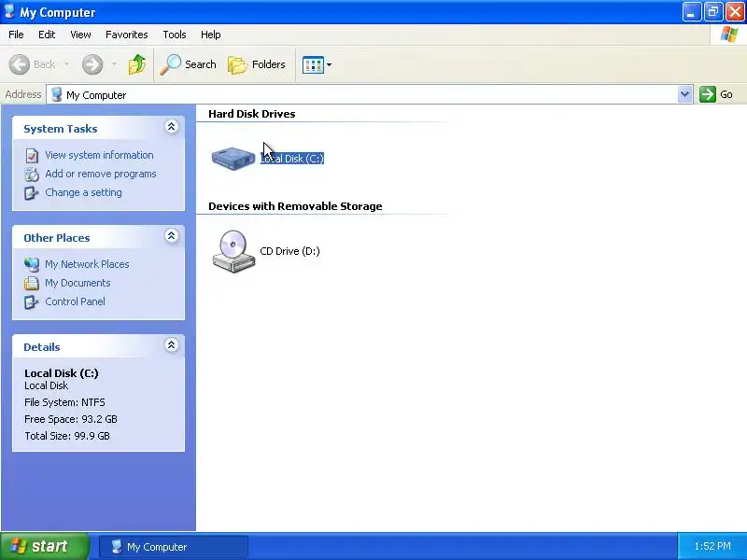Open the Back history dropdown arrow

click(x=66, y=64)
